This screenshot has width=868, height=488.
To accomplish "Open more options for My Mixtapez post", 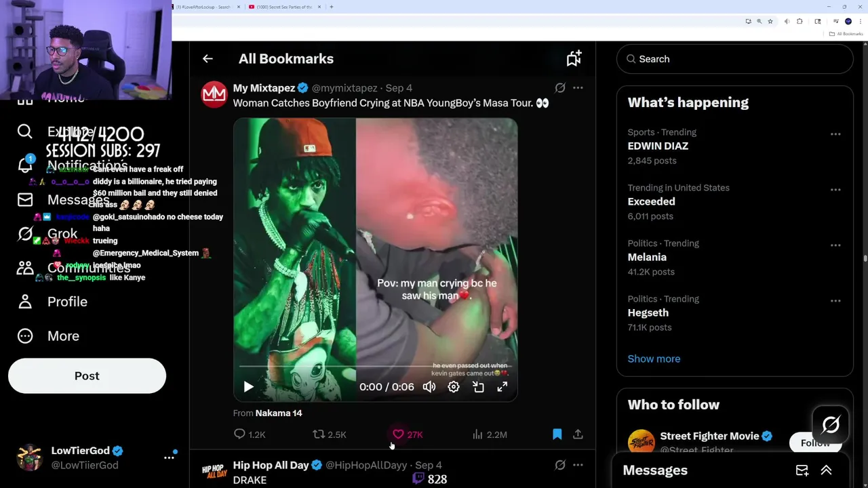I will click(578, 87).
